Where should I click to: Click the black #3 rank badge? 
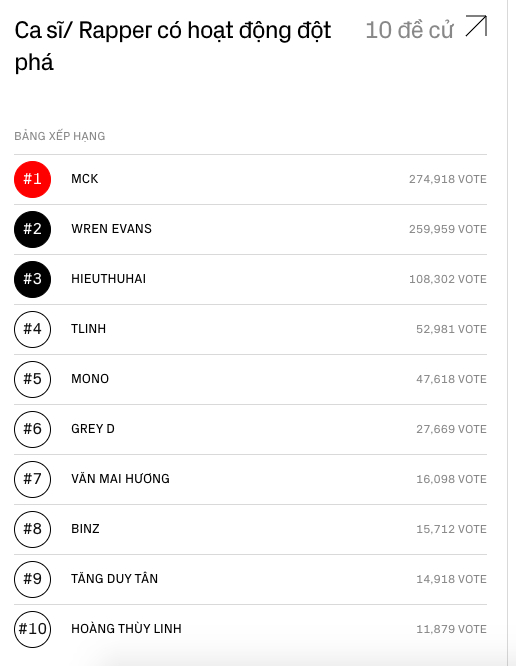click(32, 279)
